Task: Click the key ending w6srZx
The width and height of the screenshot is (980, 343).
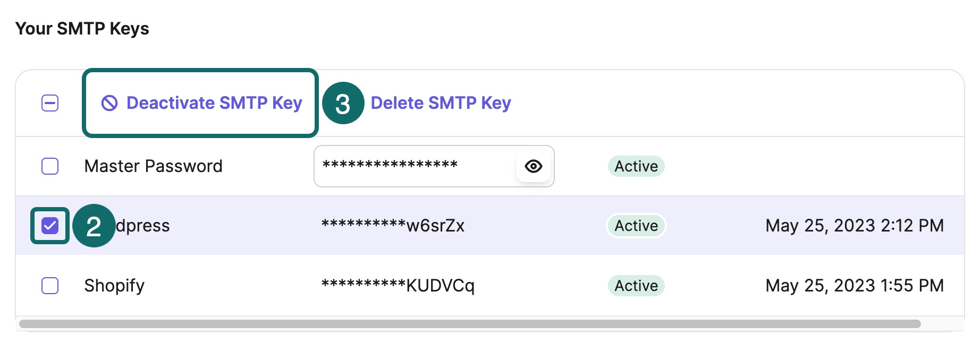Action: pos(393,226)
